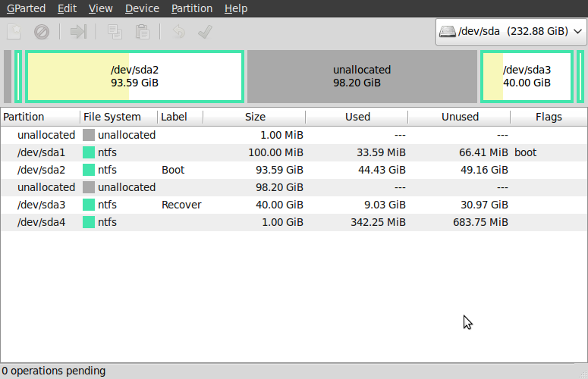The width and height of the screenshot is (588, 379).
Task: Click the Apply all operations checkmark
Action: [x=204, y=32]
